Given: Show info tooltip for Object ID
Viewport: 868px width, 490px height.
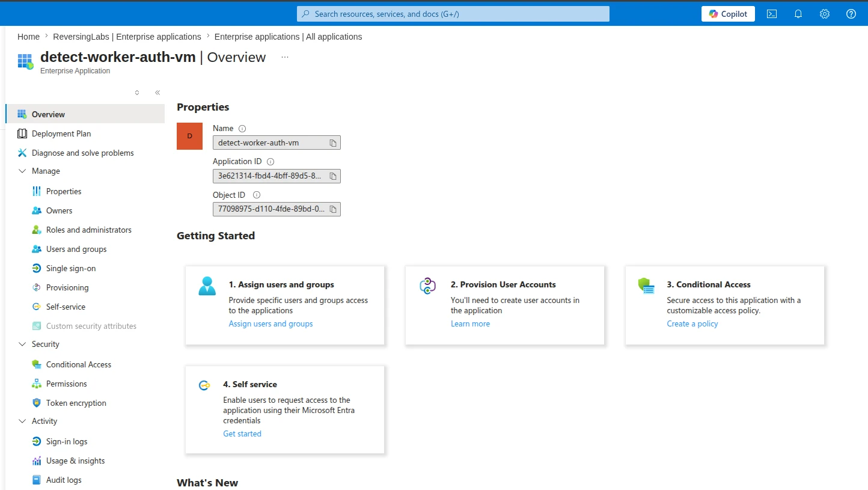Looking at the screenshot, I should click(x=257, y=195).
